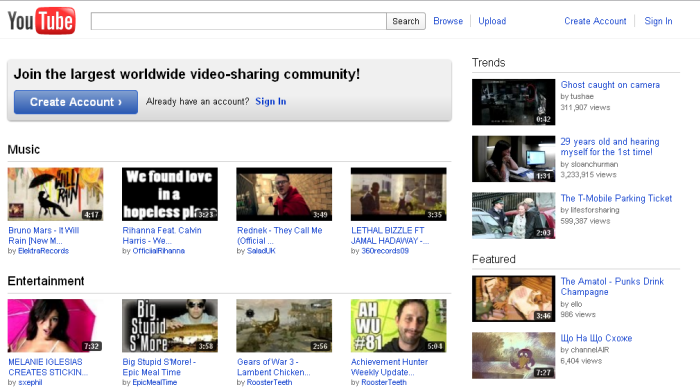
Task: Open MELANIE IGLESIAS video thumbnail
Action: click(55, 326)
